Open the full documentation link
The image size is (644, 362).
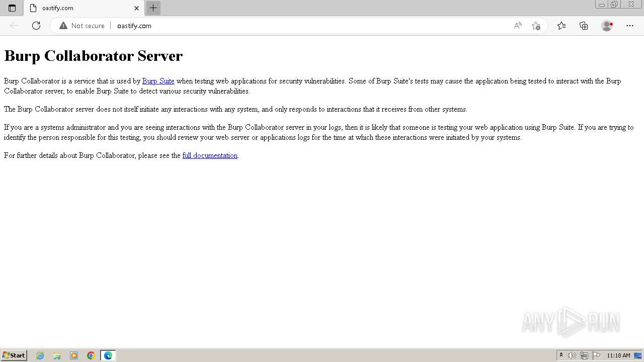[210, 155]
